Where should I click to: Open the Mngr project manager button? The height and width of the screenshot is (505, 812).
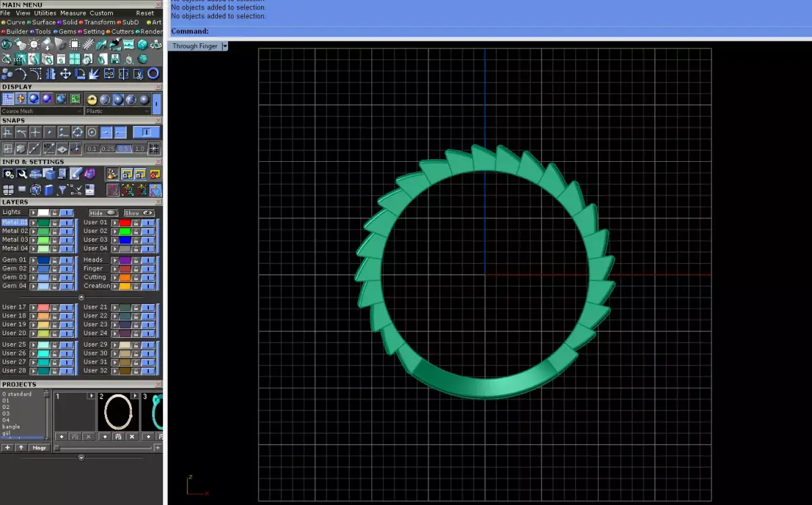coord(39,447)
